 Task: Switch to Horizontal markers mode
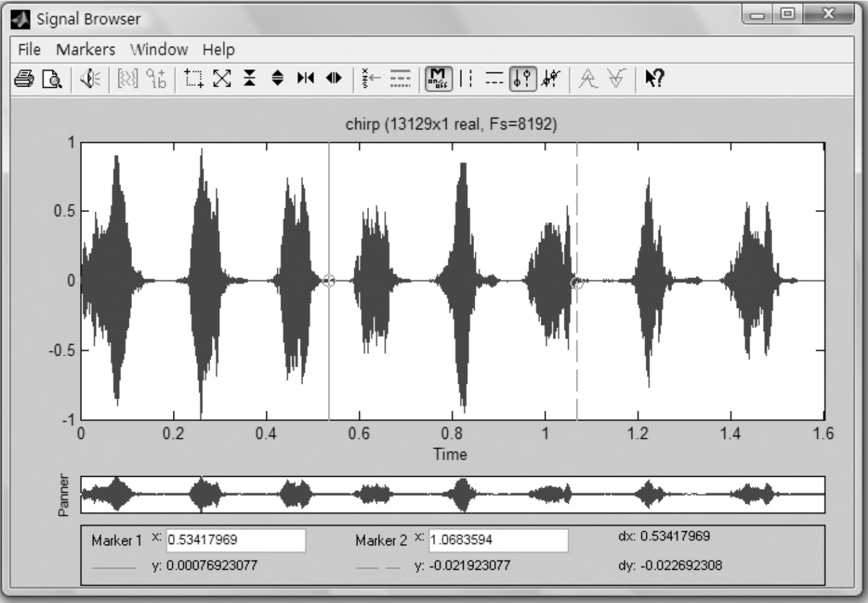[494, 79]
